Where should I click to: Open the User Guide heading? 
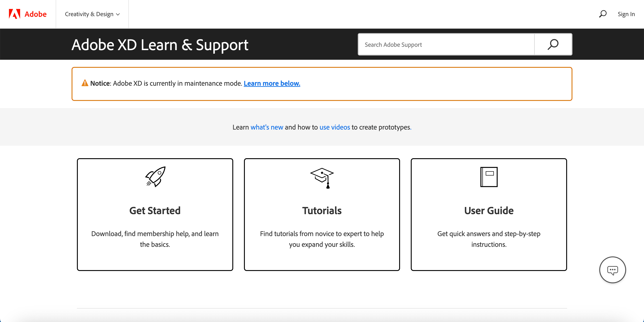pos(489,211)
